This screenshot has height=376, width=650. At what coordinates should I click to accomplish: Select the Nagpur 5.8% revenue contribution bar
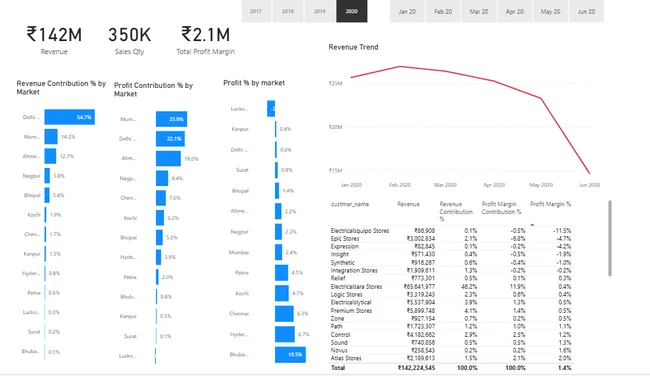[x=47, y=175]
